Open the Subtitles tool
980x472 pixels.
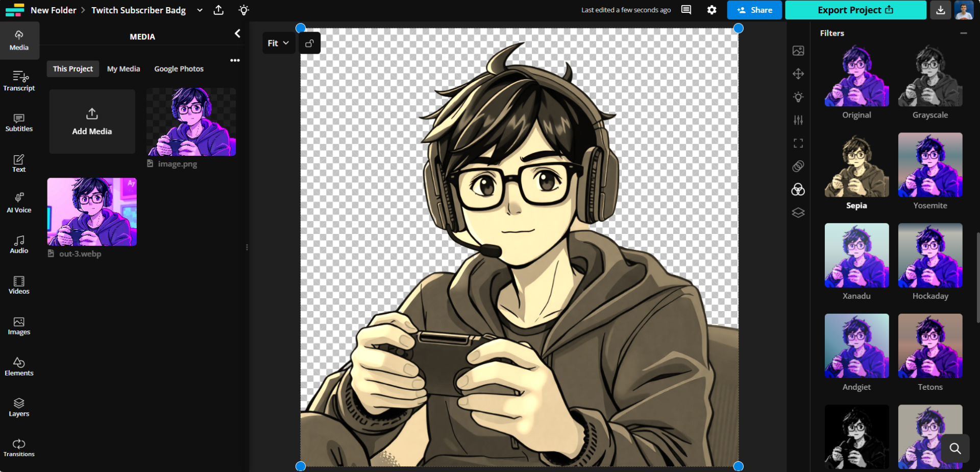pyautogui.click(x=19, y=122)
